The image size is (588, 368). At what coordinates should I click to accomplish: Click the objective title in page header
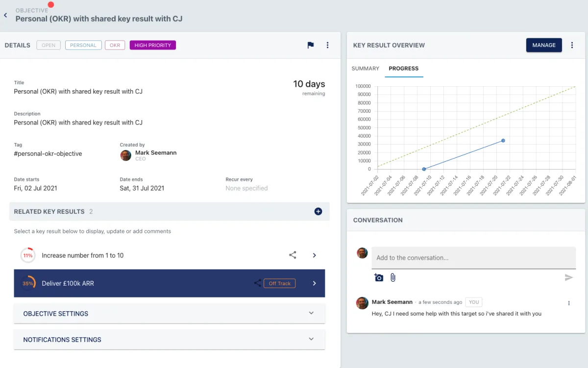click(x=99, y=19)
